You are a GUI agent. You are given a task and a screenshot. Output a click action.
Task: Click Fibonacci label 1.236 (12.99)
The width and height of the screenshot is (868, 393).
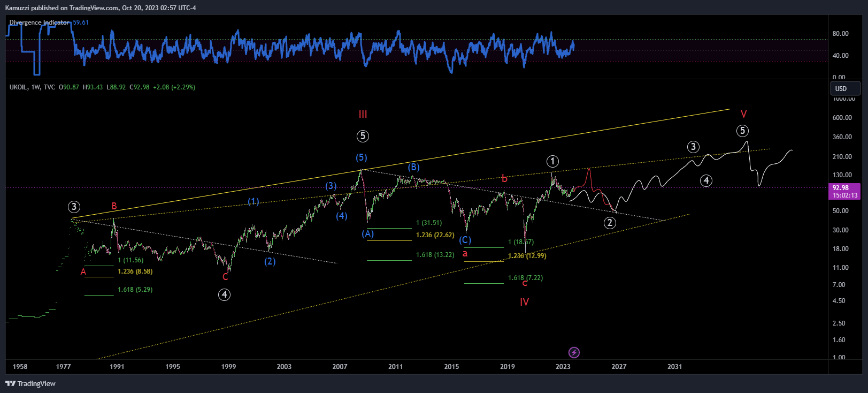coord(527,256)
